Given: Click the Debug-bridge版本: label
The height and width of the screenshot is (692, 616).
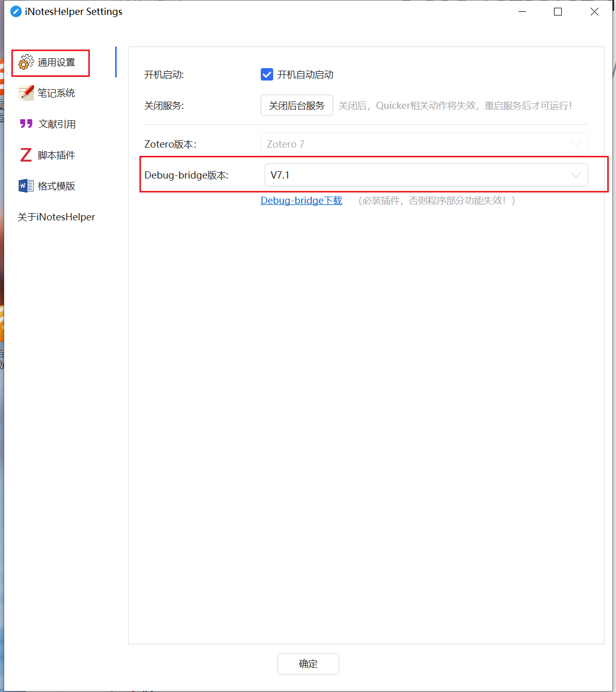Looking at the screenshot, I should point(186,175).
